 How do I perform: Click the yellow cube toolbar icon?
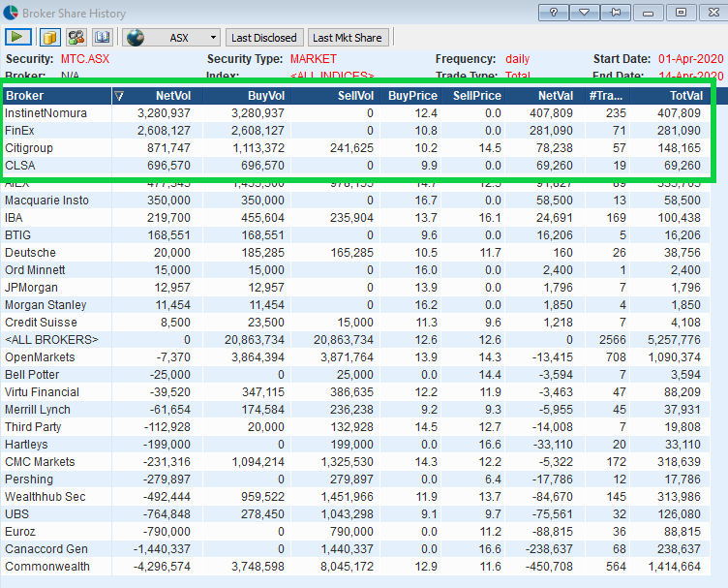tap(50, 37)
